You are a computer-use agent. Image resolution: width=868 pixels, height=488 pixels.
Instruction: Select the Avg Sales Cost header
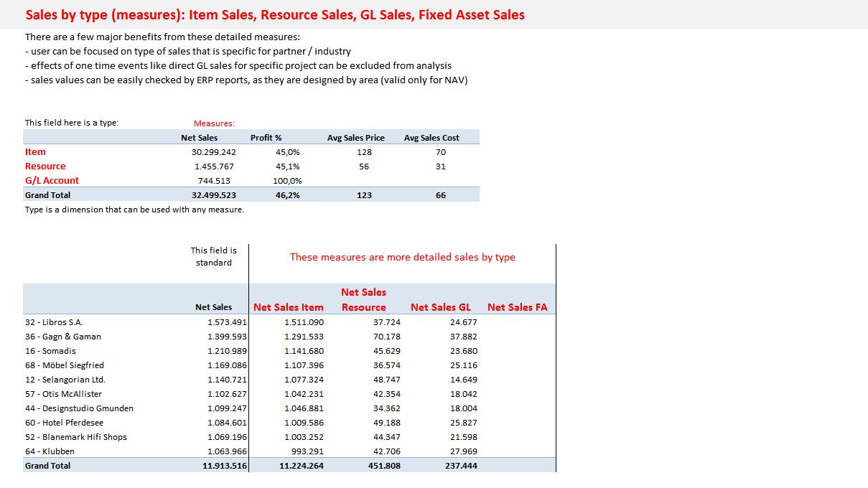click(431, 138)
